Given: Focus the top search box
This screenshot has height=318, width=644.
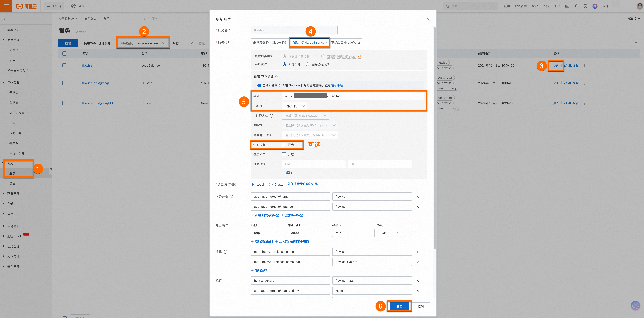Looking at the screenshot, I should pos(470,6).
